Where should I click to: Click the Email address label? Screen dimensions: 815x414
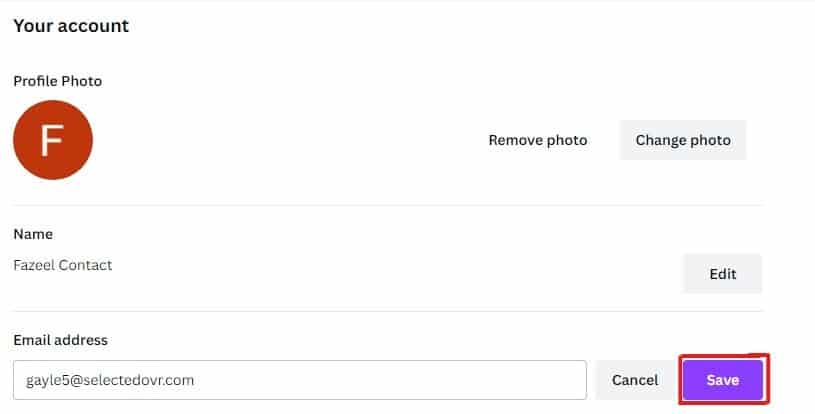coord(61,340)
